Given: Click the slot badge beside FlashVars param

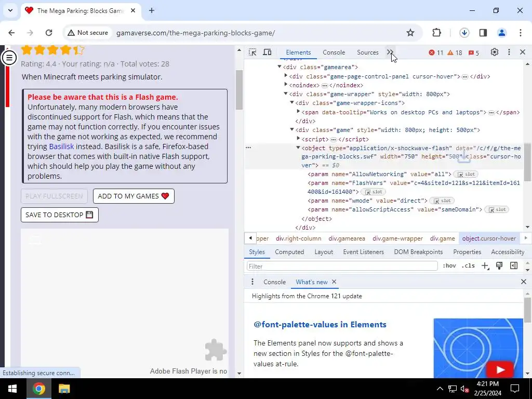Looking at the screenshot, I should (x=373, y=192).
